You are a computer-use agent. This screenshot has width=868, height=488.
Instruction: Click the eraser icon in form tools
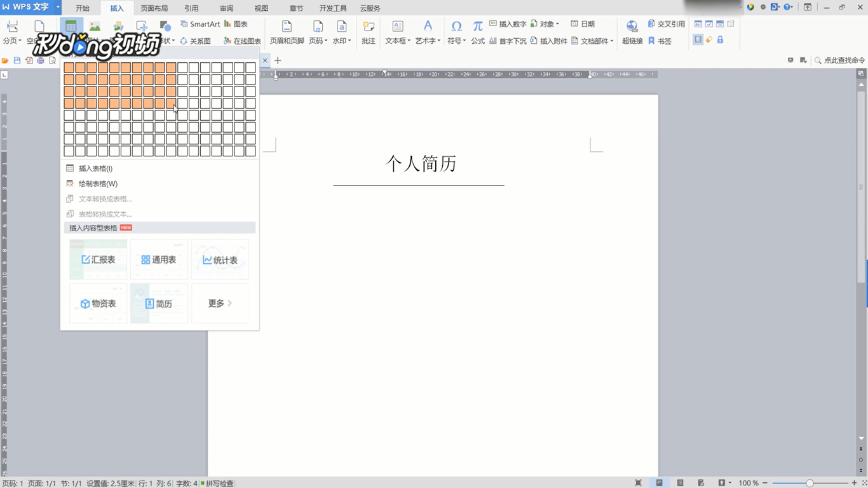(x=709, y=39)
